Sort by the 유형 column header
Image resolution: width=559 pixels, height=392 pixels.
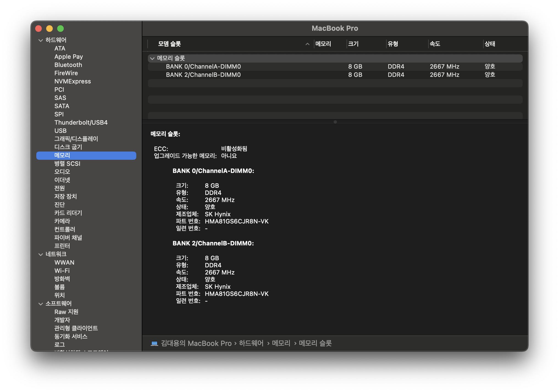(x=393, y=44)
